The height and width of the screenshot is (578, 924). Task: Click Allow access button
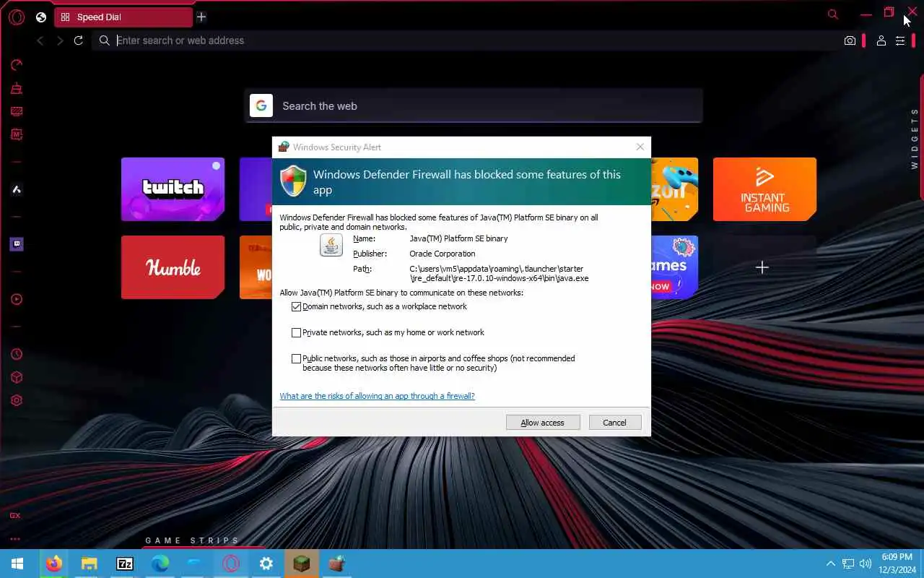pyautogui.click(x=543, y=423)
